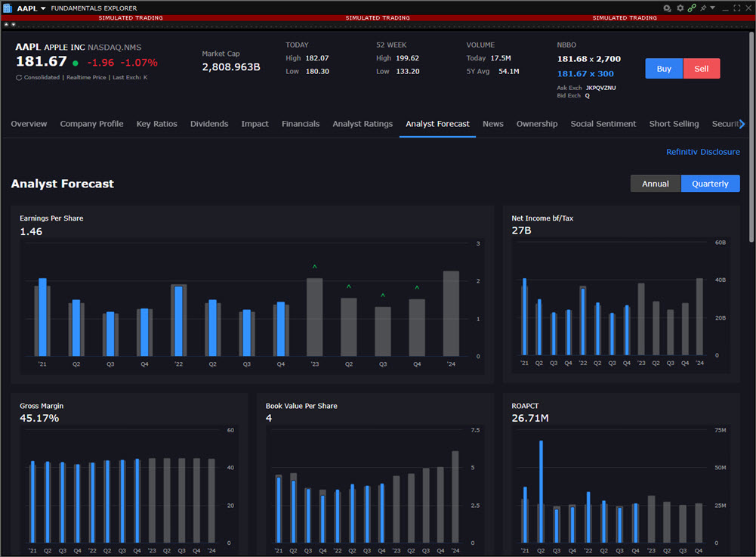The image size is (756, 557).
Task: Click the Gross Margin chart title
Action: (x=42, y=406)
